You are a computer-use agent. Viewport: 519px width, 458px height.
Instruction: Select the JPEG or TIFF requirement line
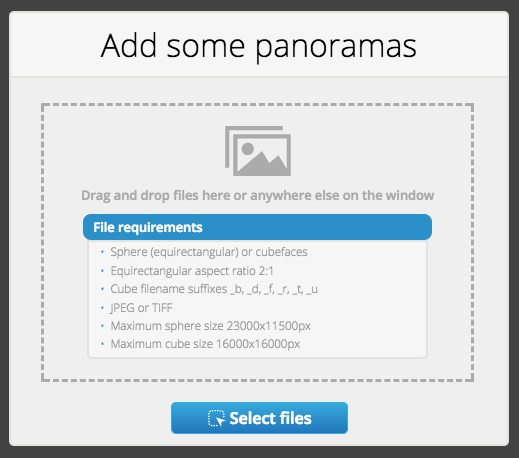(x=141, y=308)
